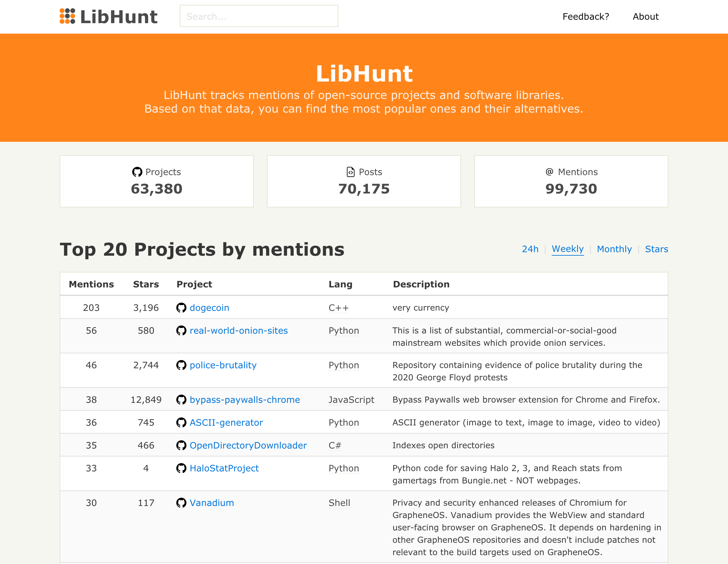
Task: Click Python language for ASCII-generator row
Action: pyautogui.click(x=344, y=423)
